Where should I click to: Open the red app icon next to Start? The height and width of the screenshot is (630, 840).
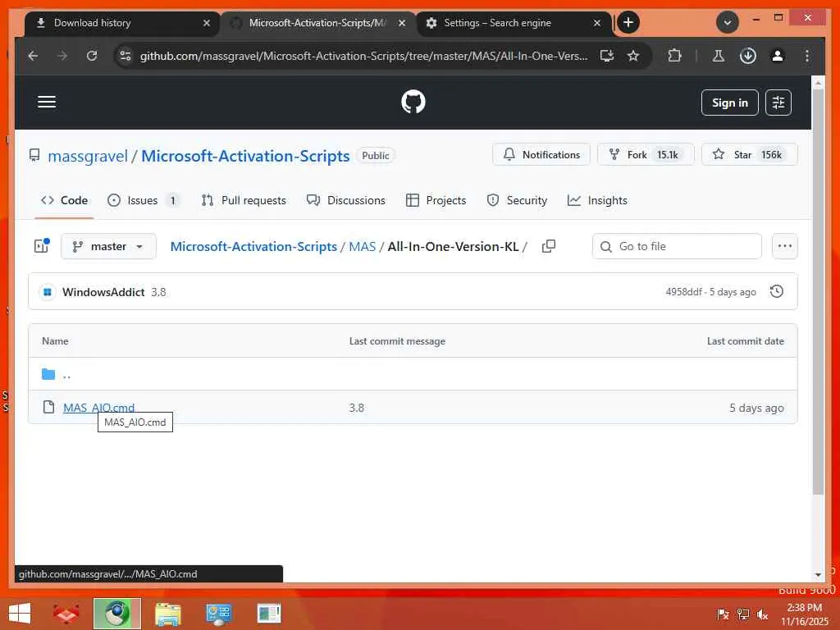[x=66, y=614]
